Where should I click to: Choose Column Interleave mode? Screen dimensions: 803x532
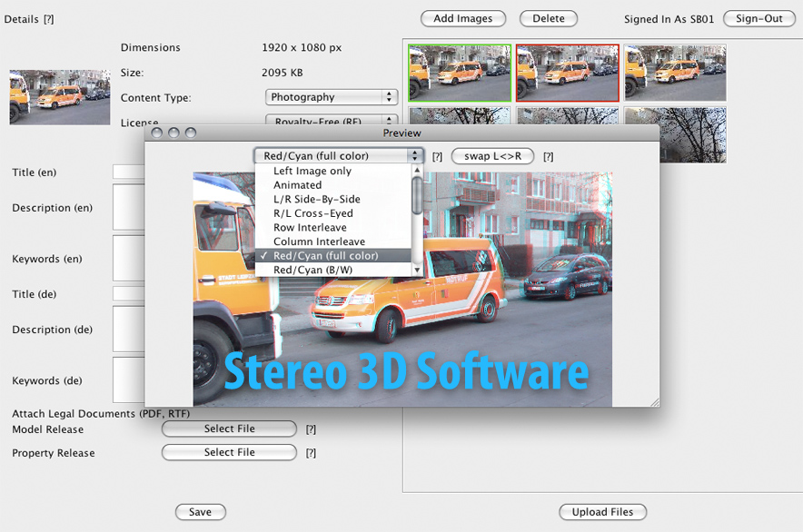point(332,241)
